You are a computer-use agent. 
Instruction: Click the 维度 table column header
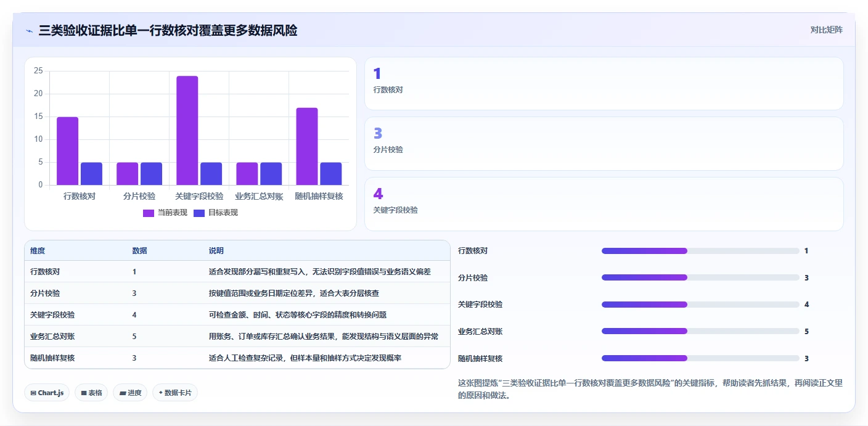pos(38,251)
